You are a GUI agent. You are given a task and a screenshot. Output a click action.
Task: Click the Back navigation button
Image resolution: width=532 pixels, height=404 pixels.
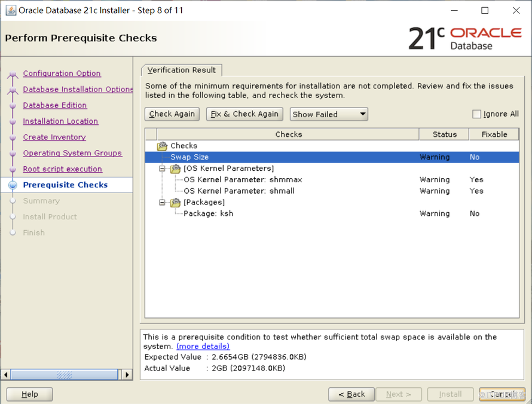[x=351, y=394]
